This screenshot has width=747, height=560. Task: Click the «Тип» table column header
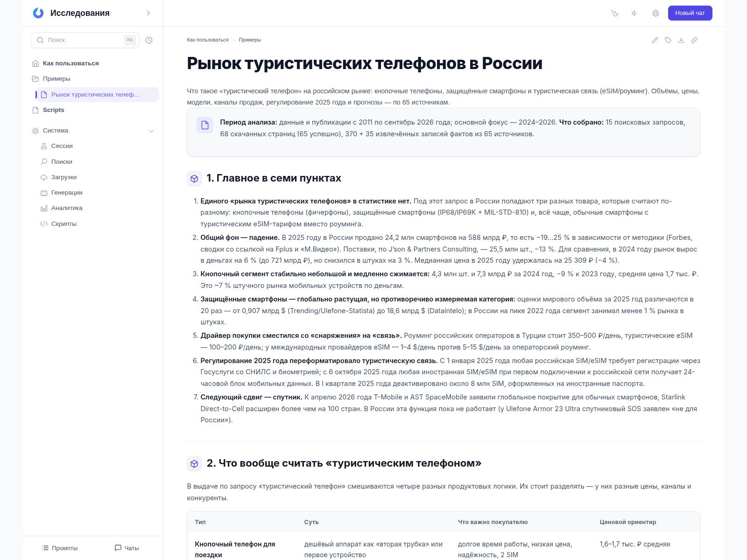(x=200, y=522)
